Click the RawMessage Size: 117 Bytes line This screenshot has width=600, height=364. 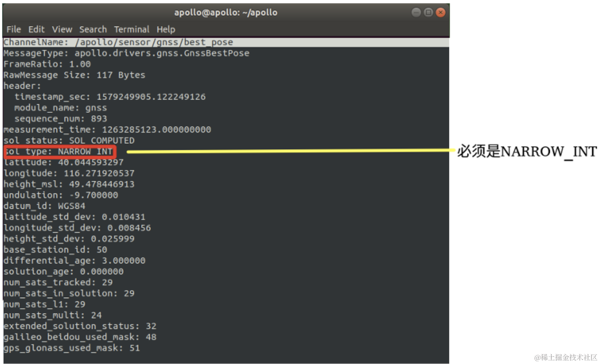[74, 75]
